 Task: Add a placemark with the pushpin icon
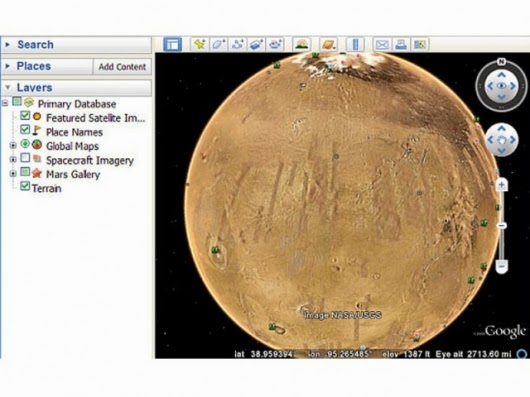pos(199,44)
